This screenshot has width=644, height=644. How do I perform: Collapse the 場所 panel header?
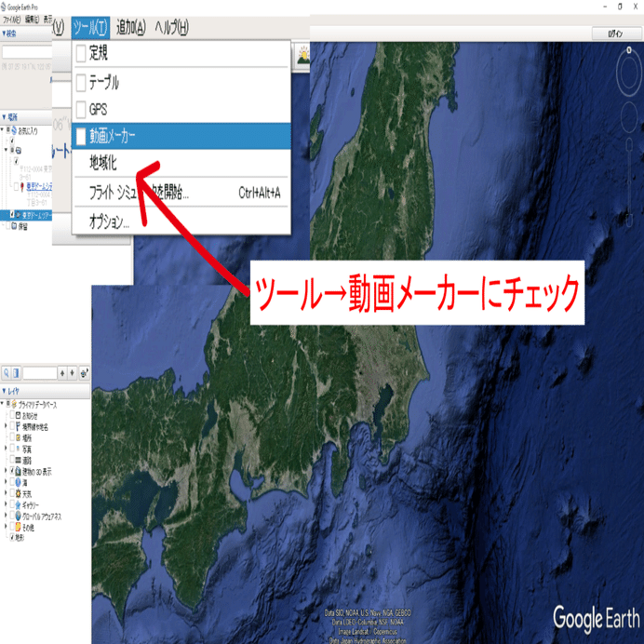coord(26,117)
